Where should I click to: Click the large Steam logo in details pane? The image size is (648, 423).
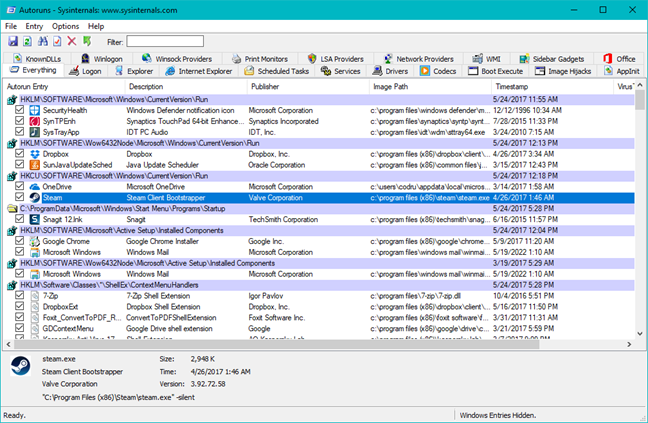click(x=20, y=366)
